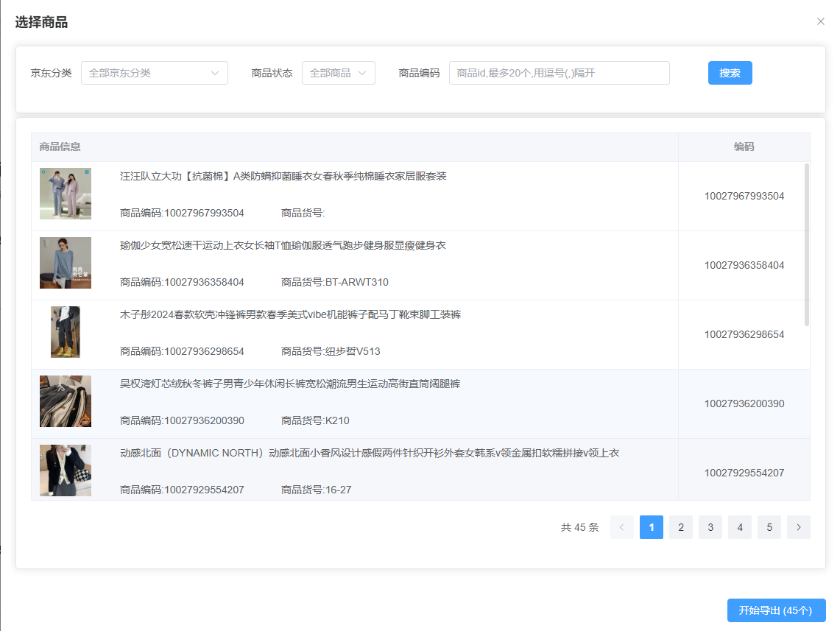Close the 选择商品 dialog
Image resolution: width=840 pixels, height=631 pixels.
(820, 22)
